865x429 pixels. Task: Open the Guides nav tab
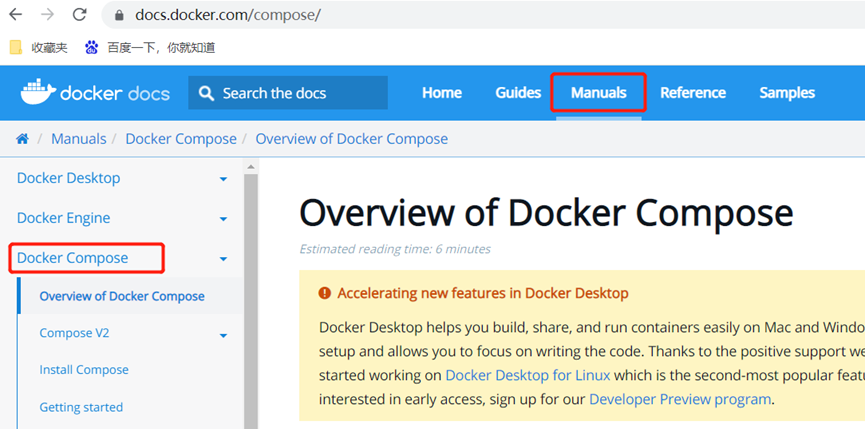point(518,93)
